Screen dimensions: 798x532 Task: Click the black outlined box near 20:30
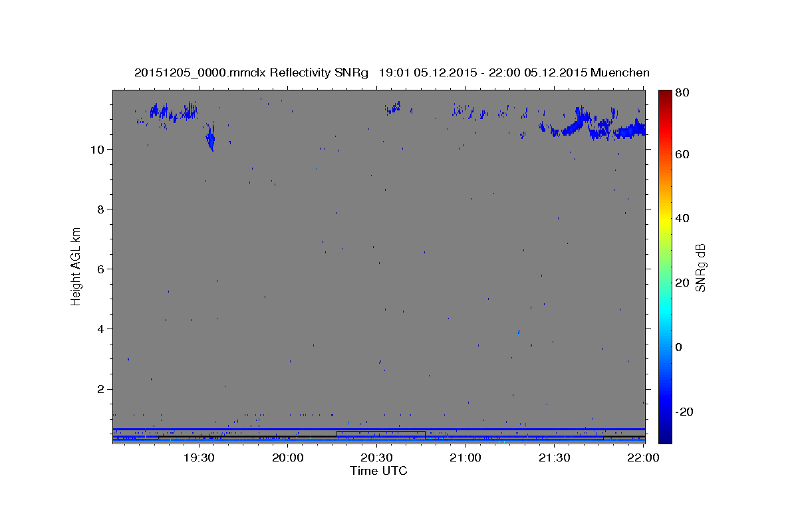pyautogui.click(x=380, y=434)
